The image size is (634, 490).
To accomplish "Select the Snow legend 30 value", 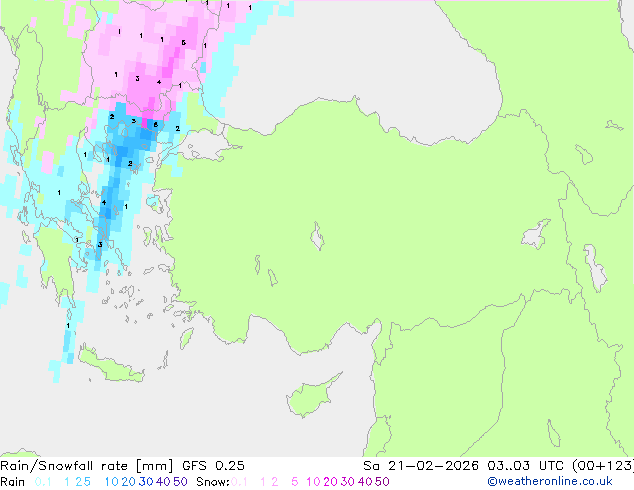I will coord(348,482).
